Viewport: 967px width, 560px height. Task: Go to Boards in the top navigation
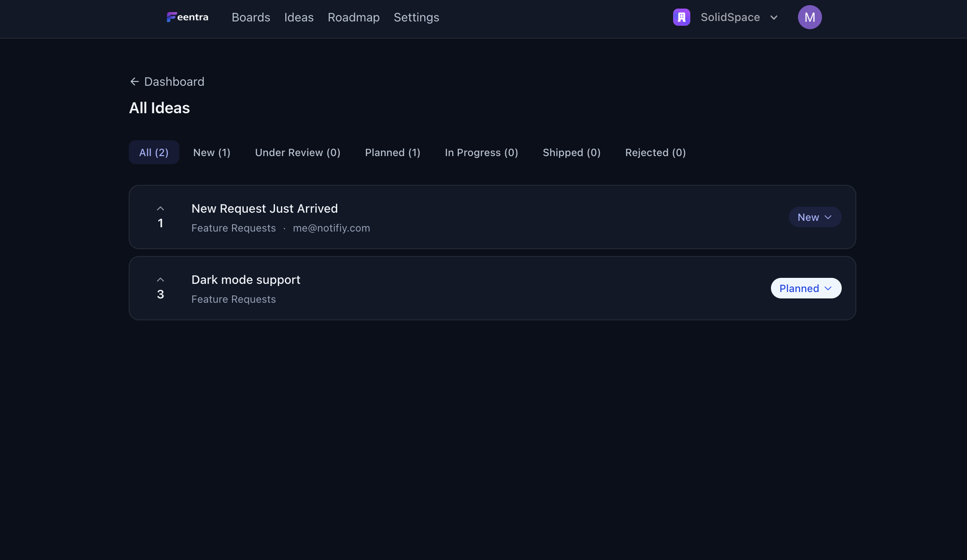pyautogui.click(x=251, y=17)
